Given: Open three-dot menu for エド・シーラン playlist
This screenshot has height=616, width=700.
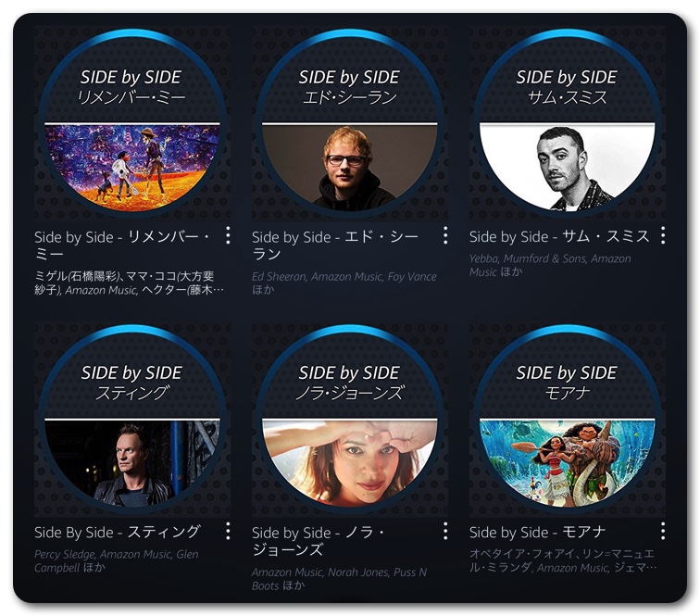Looking at the screenshot, I should tap(445, 235).
